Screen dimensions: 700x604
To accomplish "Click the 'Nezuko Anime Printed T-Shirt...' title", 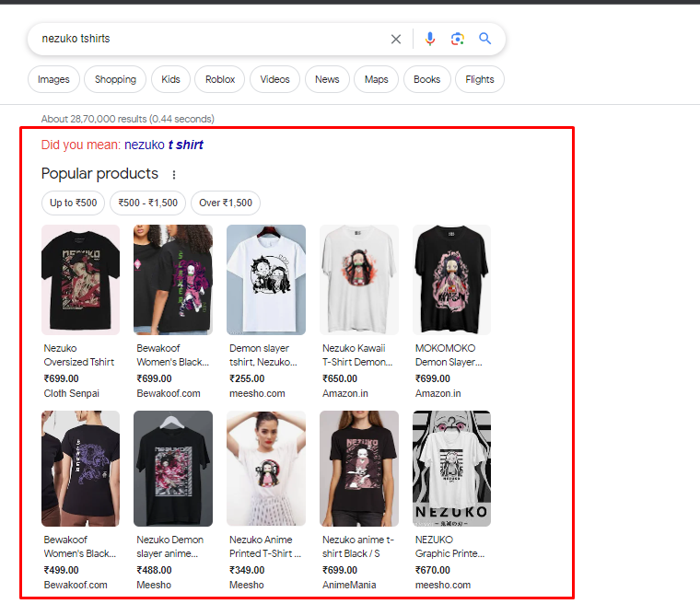I will coord(265,546).
